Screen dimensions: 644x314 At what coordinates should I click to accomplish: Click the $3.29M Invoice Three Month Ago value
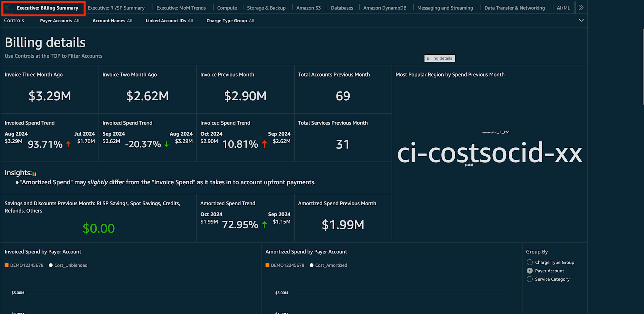point(50,96)
